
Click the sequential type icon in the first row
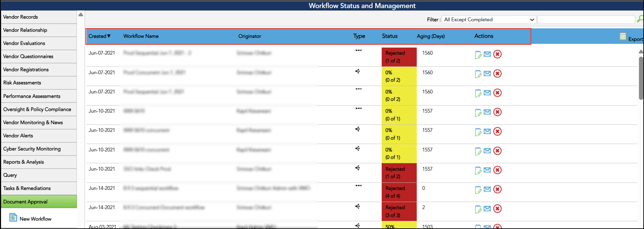click(x=358, y=51)
